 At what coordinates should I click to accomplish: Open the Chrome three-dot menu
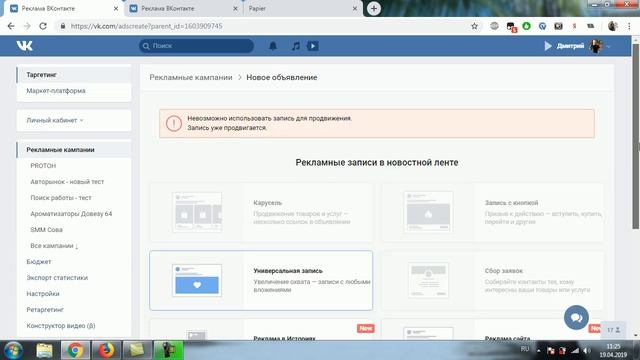tap(629, 26)
